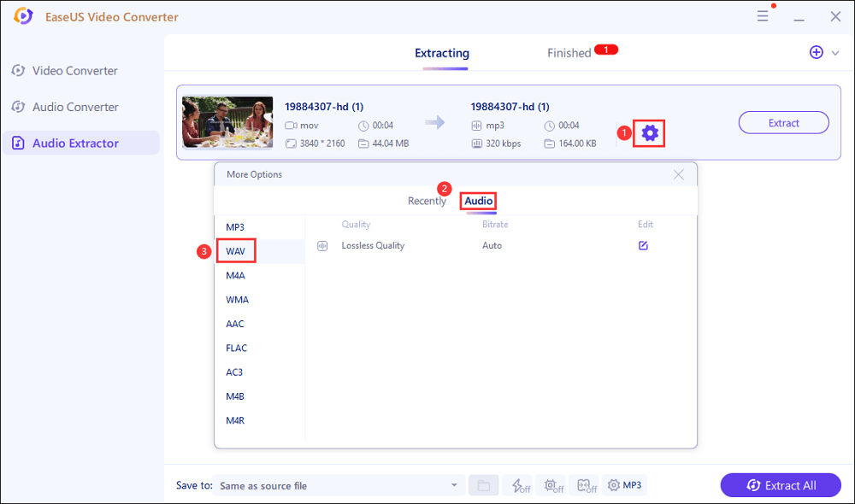Click the Video Converter sidebar icon
This screenshot has width=855, height=504.
(x=19, y=71)
